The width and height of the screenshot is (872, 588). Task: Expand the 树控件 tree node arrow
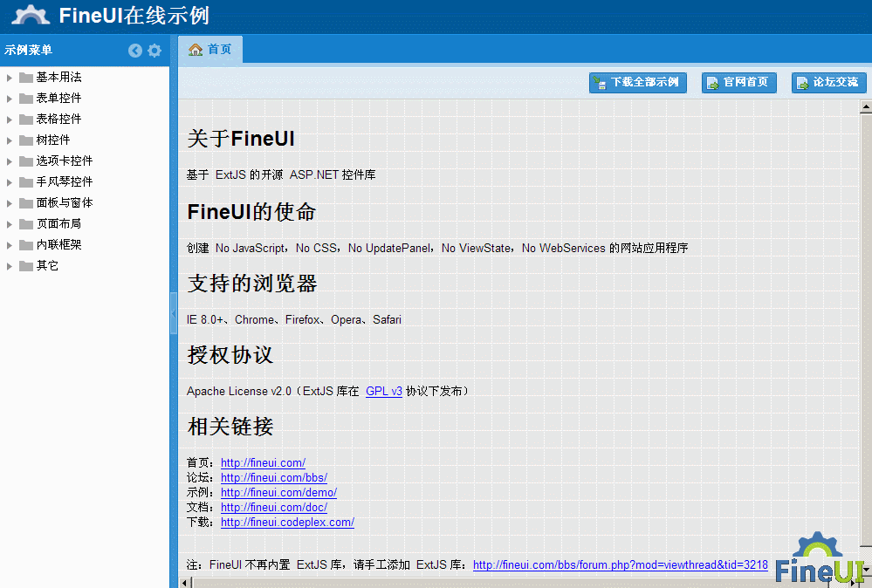click(x=10, y=140)
